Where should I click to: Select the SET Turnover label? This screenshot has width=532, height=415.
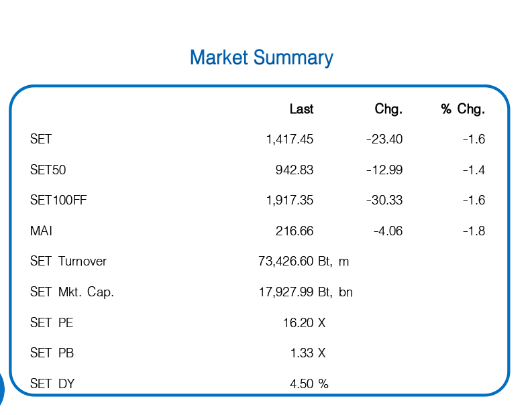(68, 261)
